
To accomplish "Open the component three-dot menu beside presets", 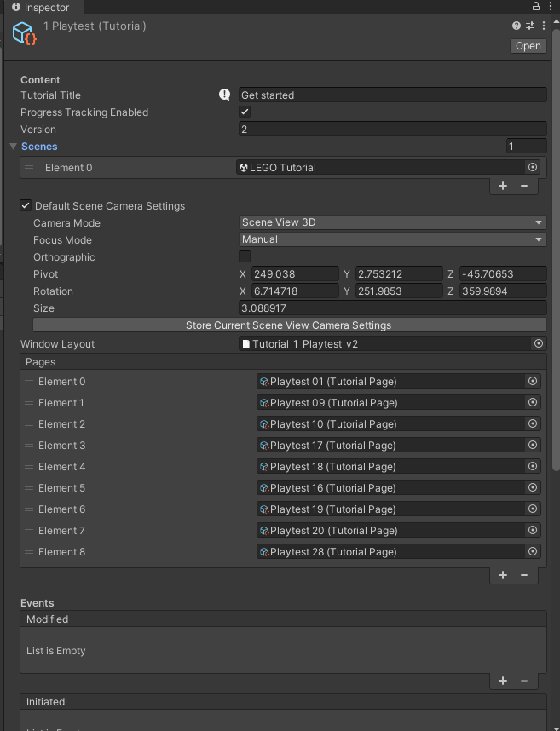I will click(544, 26).
